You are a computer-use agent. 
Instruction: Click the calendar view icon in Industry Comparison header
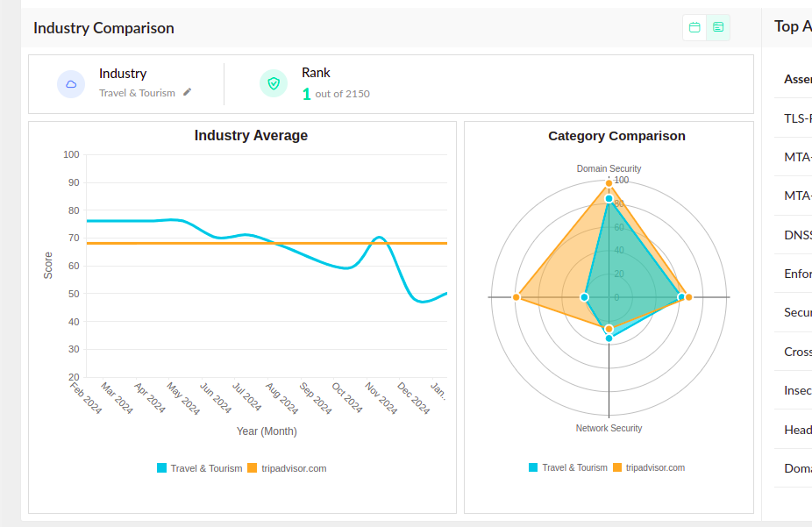point(694,27)
